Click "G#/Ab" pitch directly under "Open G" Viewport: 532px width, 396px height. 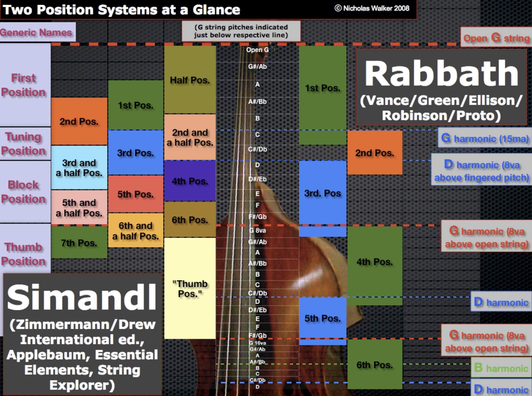[x=257, y=66]
